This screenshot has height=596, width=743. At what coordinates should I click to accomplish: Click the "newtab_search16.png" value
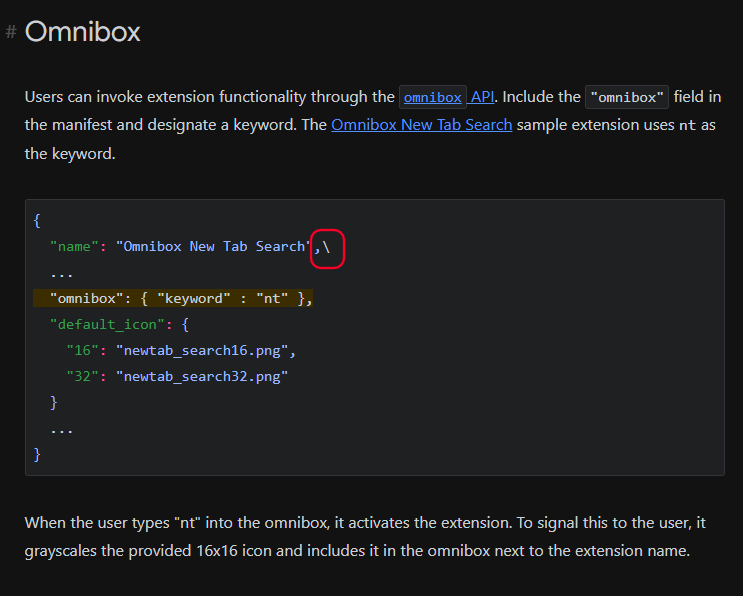(x=202, y=351)
